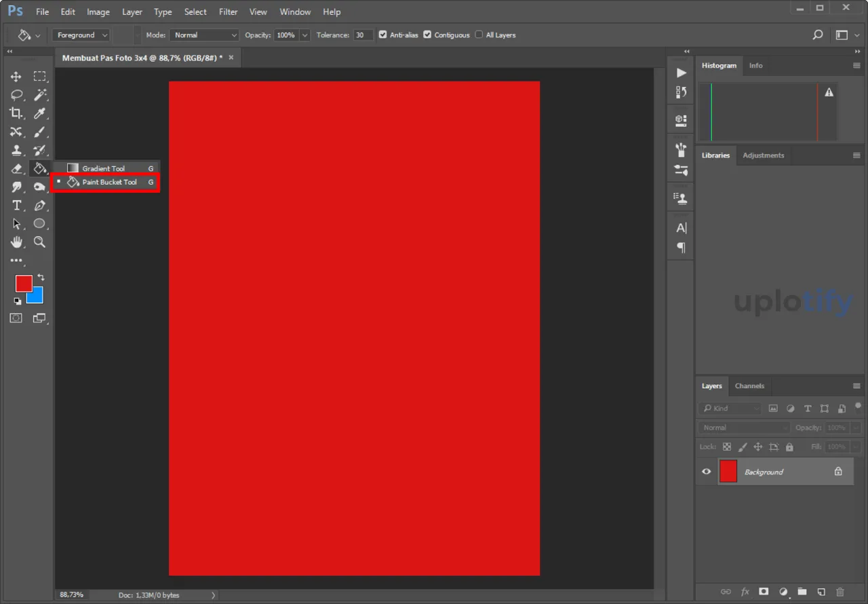Open the Layers panel menu

pyautogui.click(x=856, y=385)
